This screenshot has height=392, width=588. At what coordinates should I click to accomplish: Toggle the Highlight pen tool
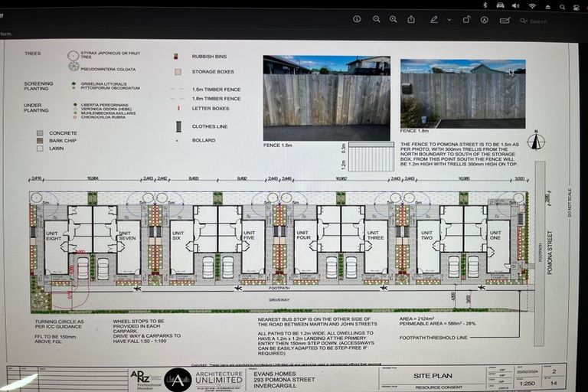pos(433,19)
